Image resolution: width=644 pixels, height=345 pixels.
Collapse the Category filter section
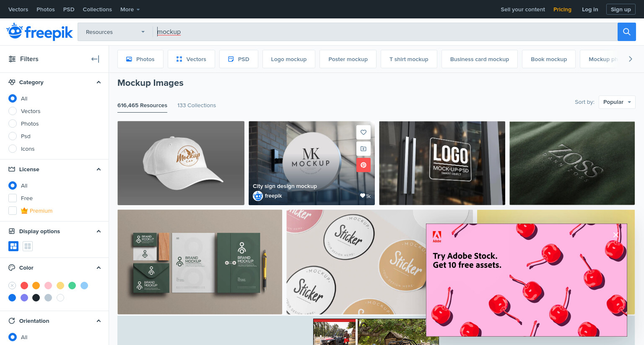tap(99, 82)
